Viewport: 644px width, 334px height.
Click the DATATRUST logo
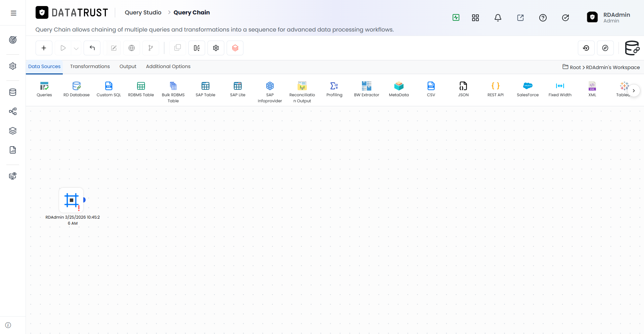coord(72,13)
